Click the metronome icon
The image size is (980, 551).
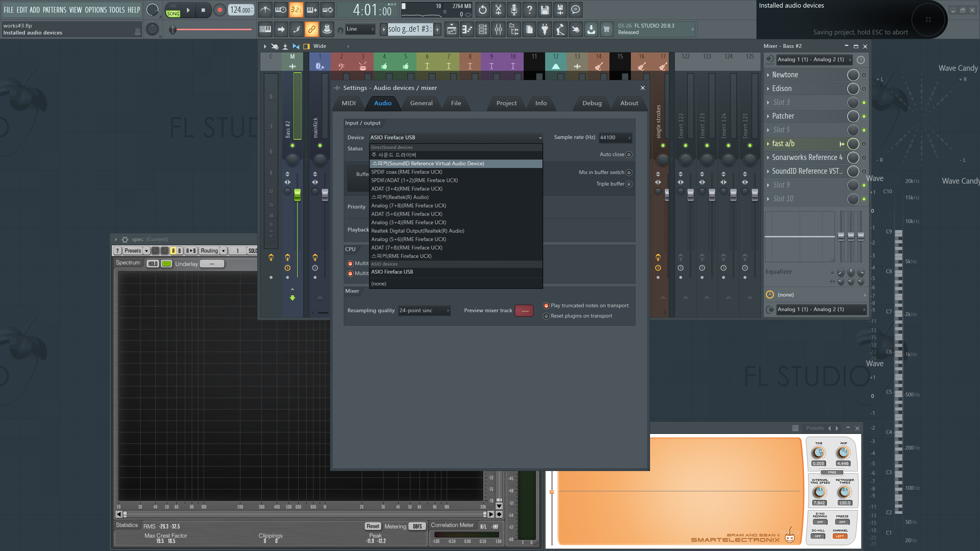tap(265, 10)
